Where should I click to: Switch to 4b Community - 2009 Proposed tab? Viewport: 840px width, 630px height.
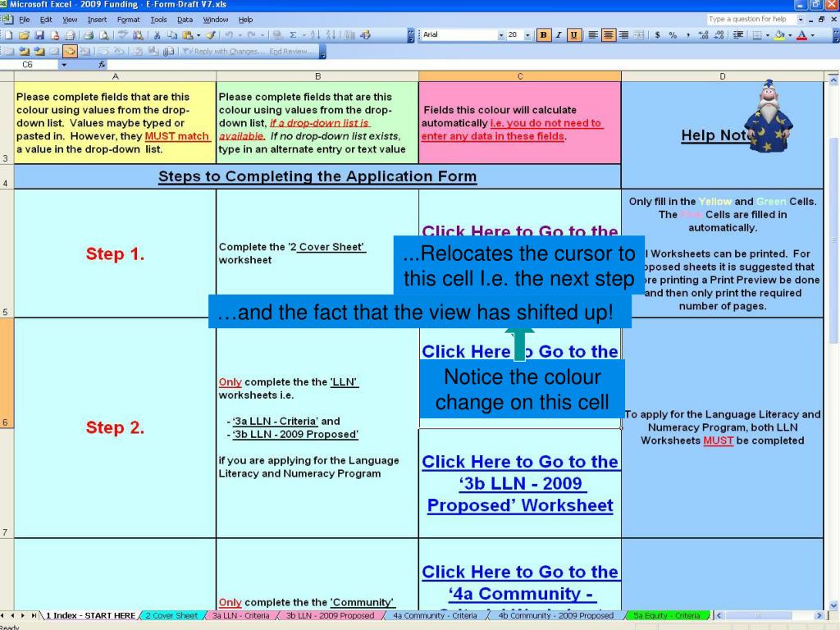point(556,615)
